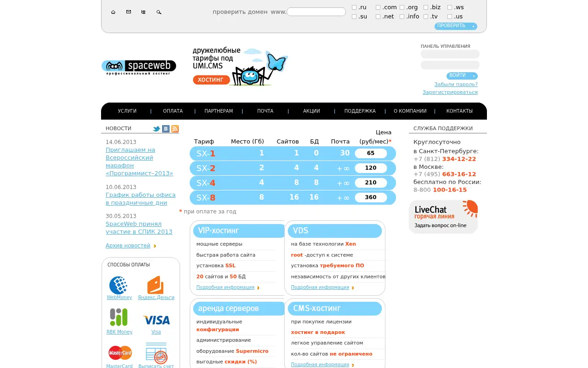The width and height of the screenshot is (588, 368).
Task: Open the mail envelope icon
Action: pyautogui.click(x=129, y=12)
